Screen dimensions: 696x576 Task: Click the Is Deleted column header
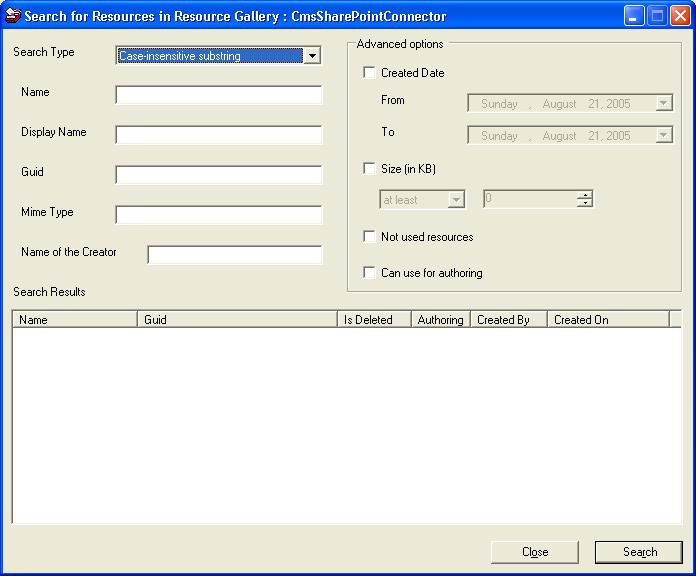point(374,320)
